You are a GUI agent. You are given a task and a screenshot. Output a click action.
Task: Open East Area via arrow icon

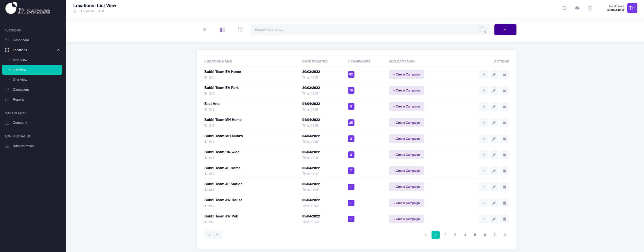[484, 106]
